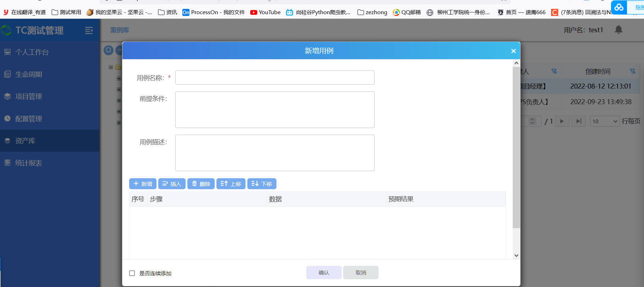This screenshot has width=644, height=287.
Task: Expand the first child tree node
Action: (119, 78)
